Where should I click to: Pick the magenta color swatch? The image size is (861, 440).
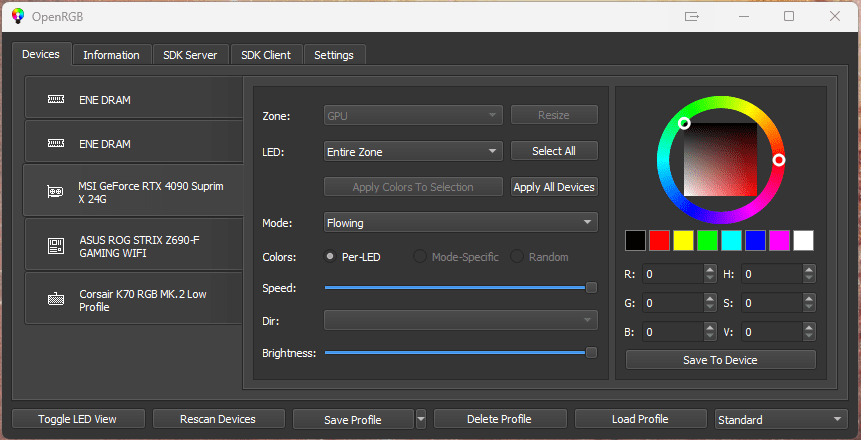(x=780, y=240)
